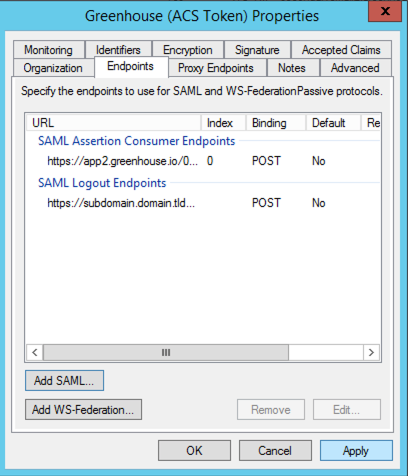Click the POST binding of the logout endpoint

pyautogui.click(x=266, y=203)
